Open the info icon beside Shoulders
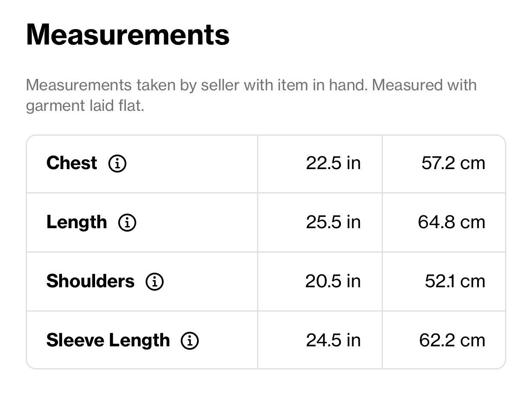Viewport: 532px width, 399px height. point(155,282)
